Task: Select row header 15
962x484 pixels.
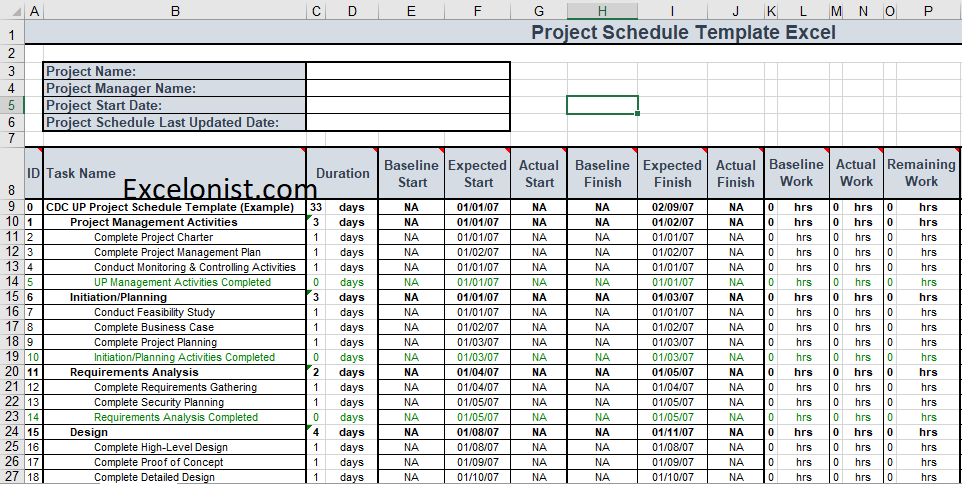Action: [x=12, y=298]
